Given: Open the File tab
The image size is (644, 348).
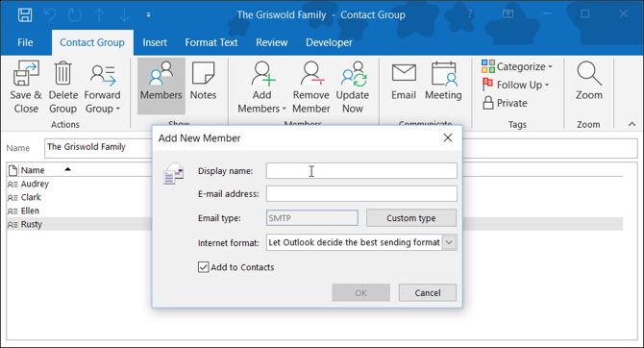Looking at the screenshot, I should pos(25,42).
